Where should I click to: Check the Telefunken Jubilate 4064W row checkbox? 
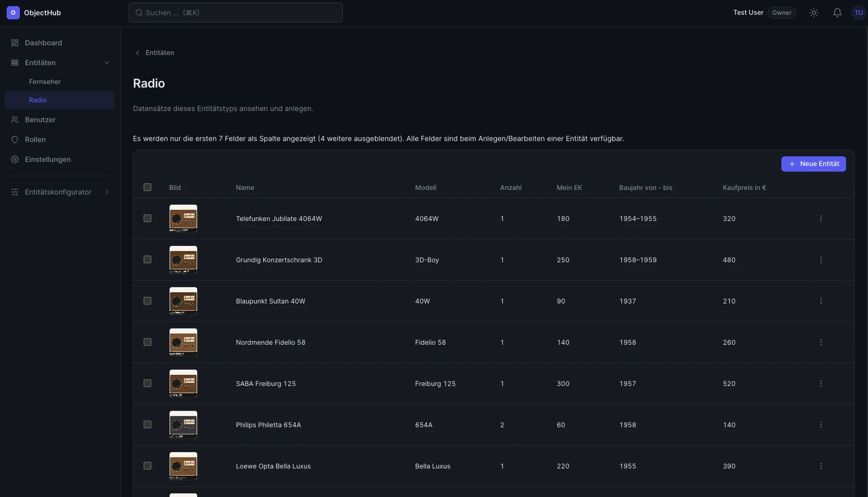[148, 218]
